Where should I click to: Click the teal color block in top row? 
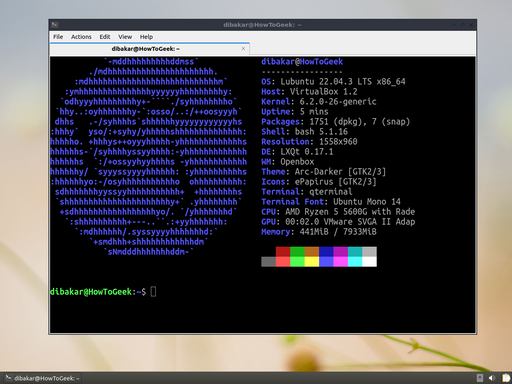point(355,252)
